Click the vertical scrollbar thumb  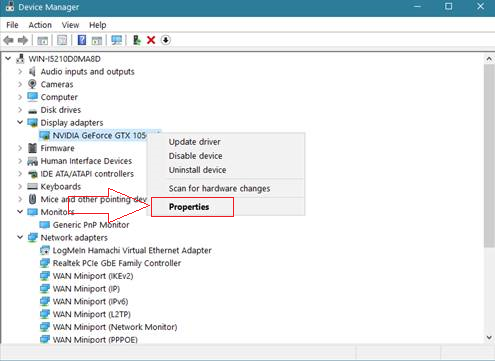click(x=489, y=156)
